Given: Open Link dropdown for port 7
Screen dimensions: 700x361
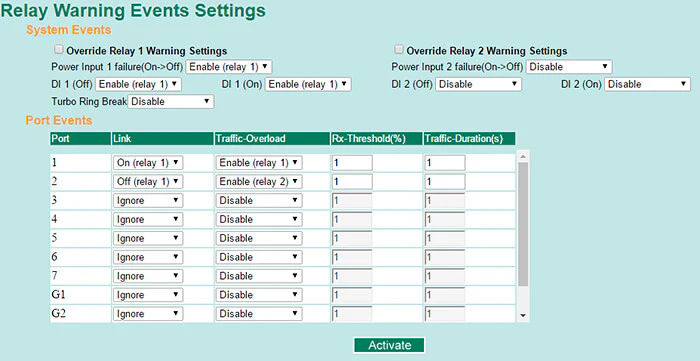Looking at the screenshot, I should [148, 276].
